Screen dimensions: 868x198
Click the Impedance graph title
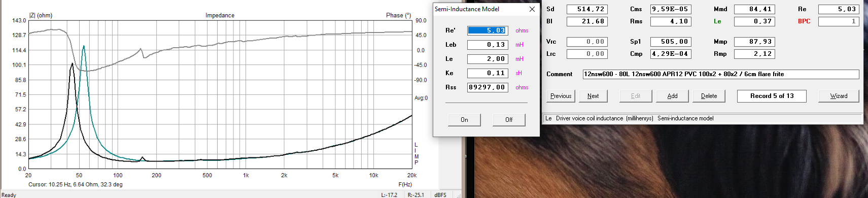pyautogui.click(x=220, y=15)
